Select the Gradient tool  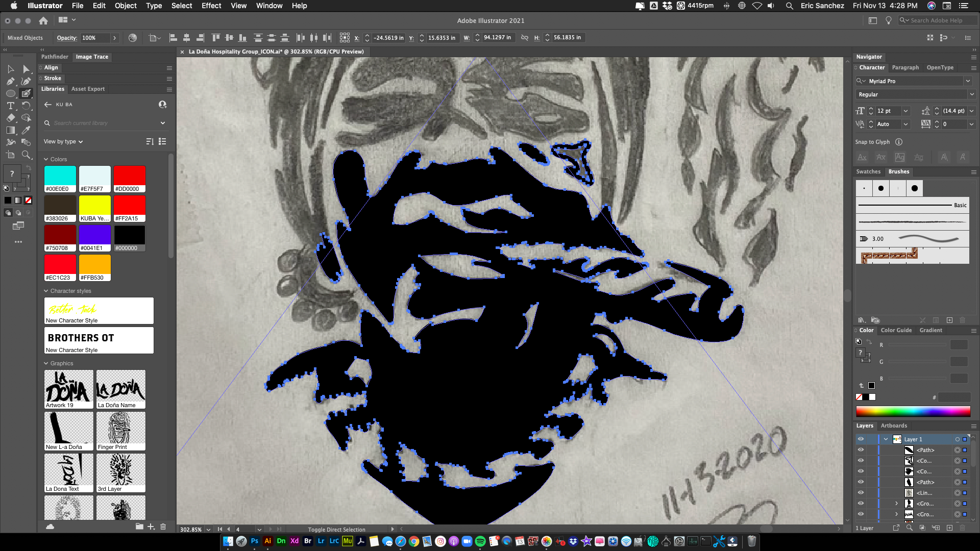(x=10, y=130)
